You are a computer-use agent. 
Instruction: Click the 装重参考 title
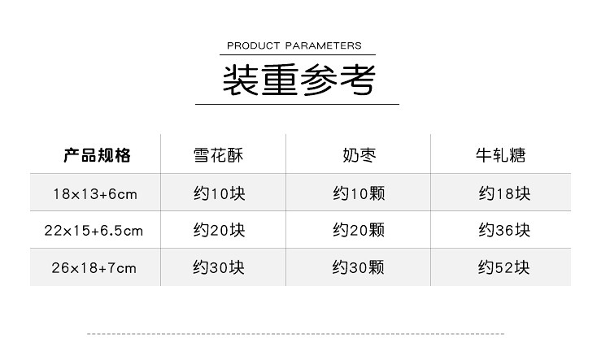click(298, 80)
